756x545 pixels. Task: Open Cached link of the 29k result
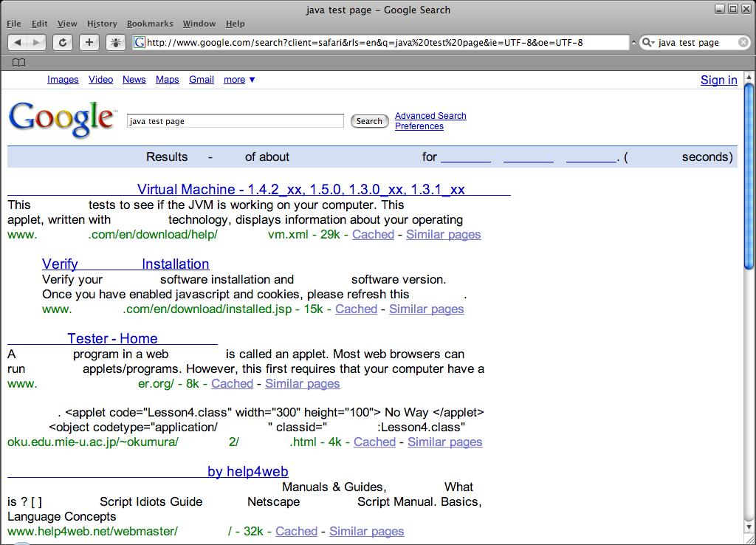[373, 234]
